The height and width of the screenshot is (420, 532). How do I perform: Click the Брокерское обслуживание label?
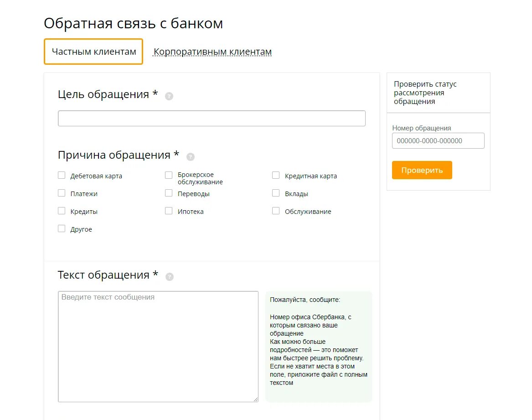[x=200, y=178]
